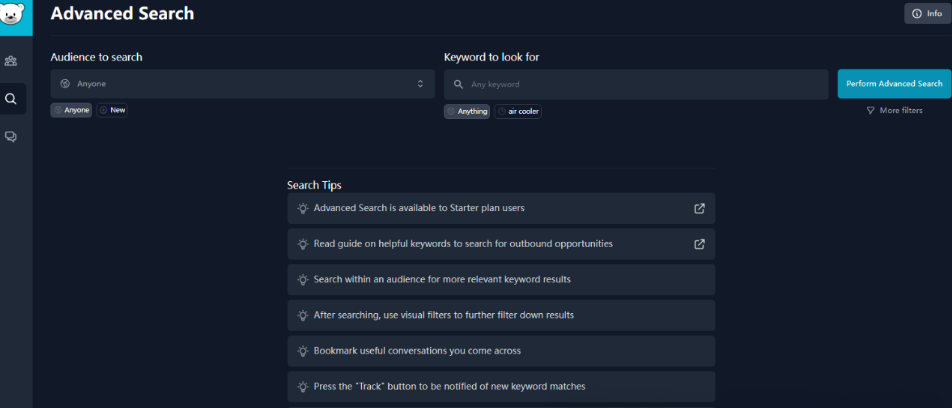952x408 pixels.
Task: Select the New audience chip
Action: point(112,110)
